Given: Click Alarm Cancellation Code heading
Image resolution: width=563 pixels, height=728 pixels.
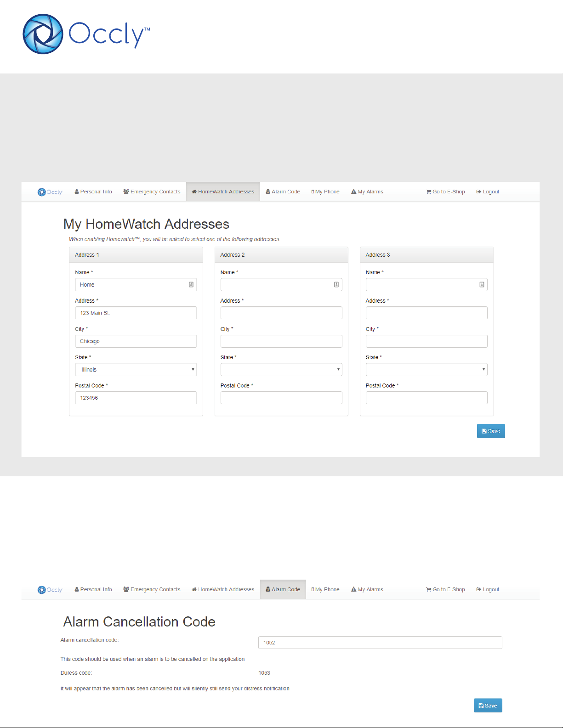Looking at the screenshot, I should point(139,621).
